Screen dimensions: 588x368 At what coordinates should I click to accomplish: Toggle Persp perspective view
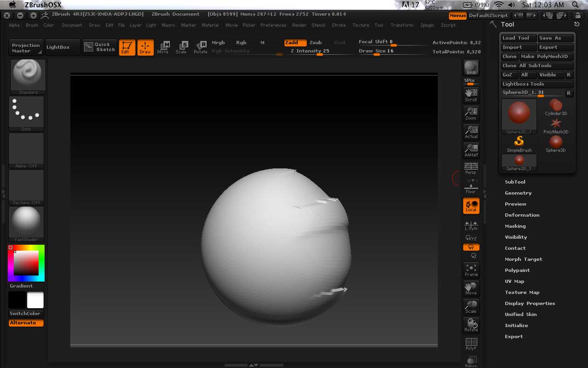pos(471,168)
